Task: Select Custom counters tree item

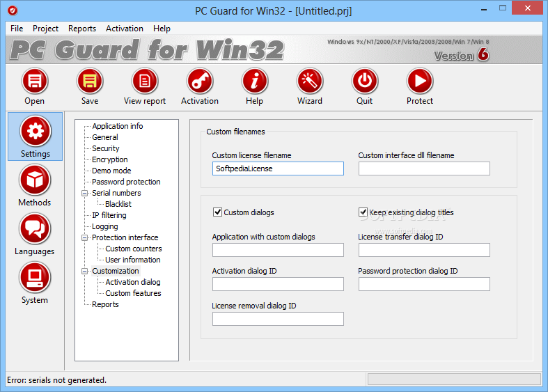Action: 134,249
